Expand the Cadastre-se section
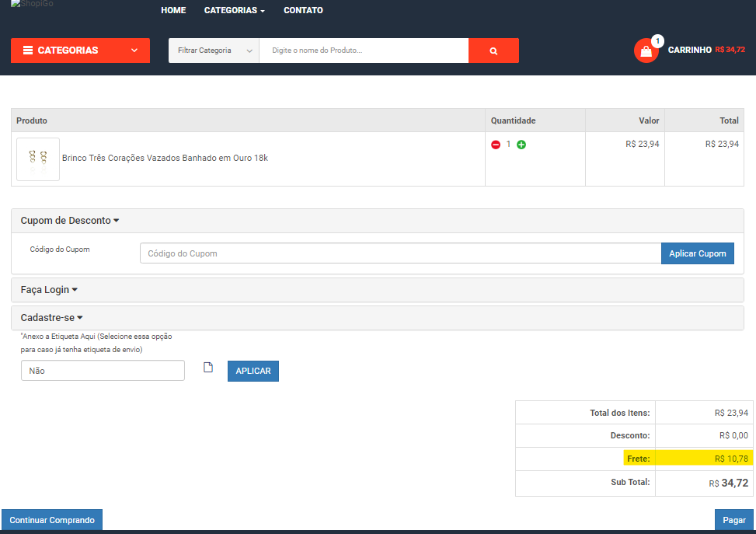The height and width of the screenshot is (534, 756). (x=51, y=318)
